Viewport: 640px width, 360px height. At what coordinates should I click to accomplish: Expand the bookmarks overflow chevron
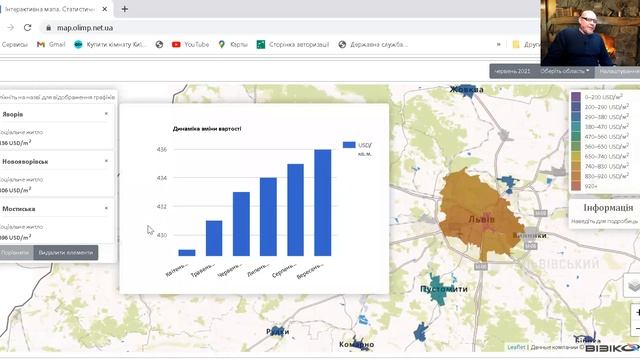click(498, 44)
